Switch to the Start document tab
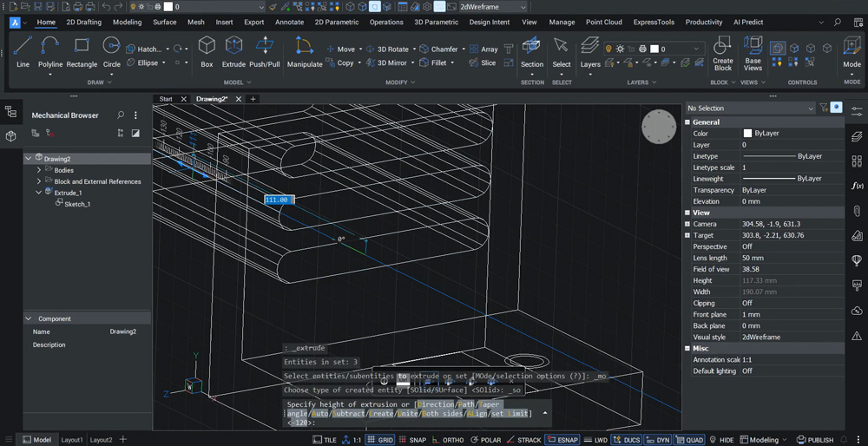This screenshot has width=868, height=446. point(166,99)
